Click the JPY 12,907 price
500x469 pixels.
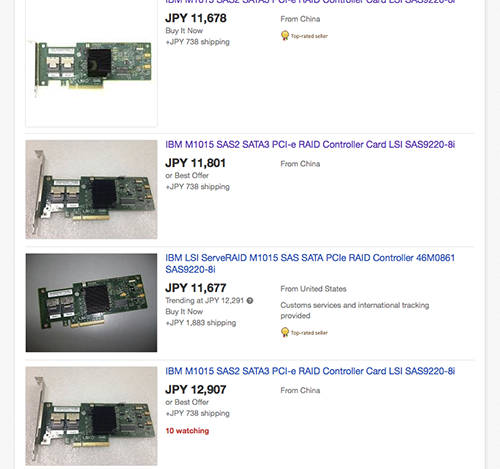click(196, 390)
